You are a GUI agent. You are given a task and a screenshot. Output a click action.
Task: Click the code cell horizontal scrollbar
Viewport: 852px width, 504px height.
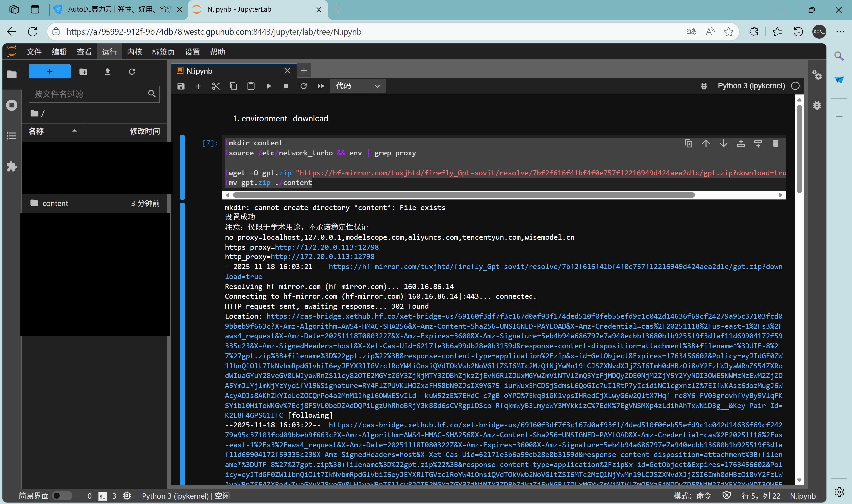pyautogui.click(x=464, y=195)
